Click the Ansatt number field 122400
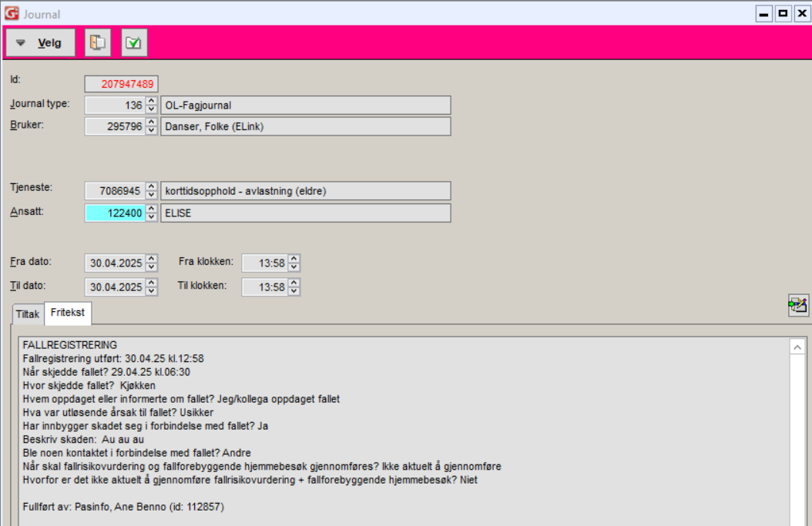This screenshot has height=526, width=812. coord(115,213)
